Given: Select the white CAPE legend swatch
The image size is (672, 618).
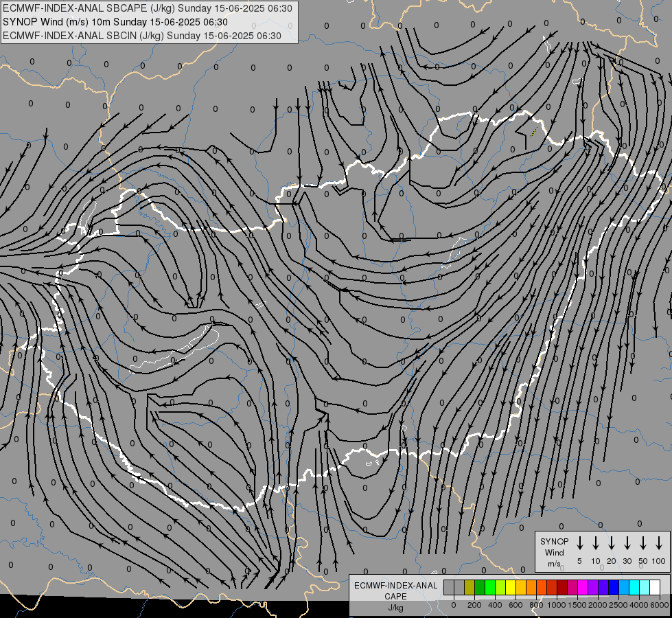Looking at the screenshot, I should [x=654, y=587].
